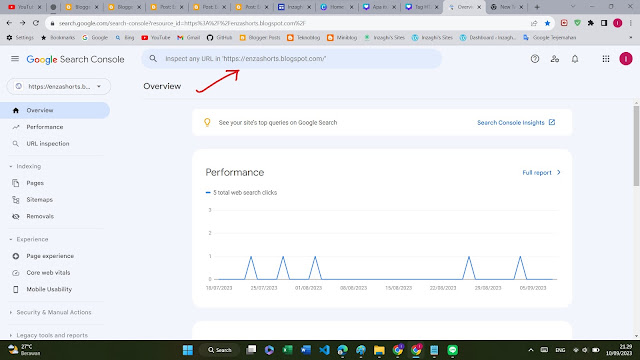This screenshot has width=640, height=360.
Task: Click the Google Search Console logo
Action: [x=76, y=59]
